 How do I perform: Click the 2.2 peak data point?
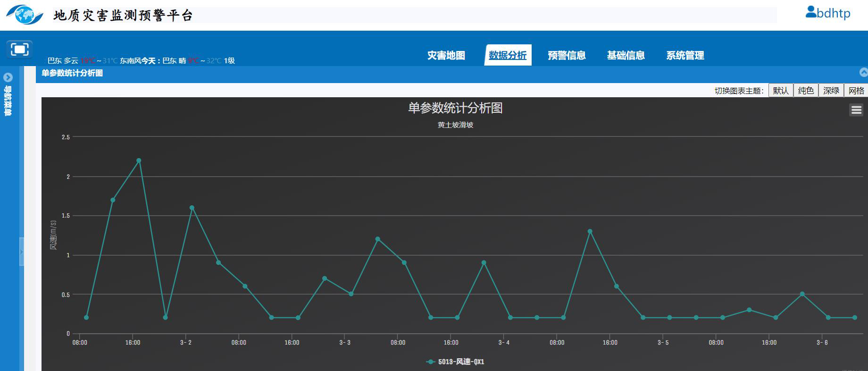(139, 160)
